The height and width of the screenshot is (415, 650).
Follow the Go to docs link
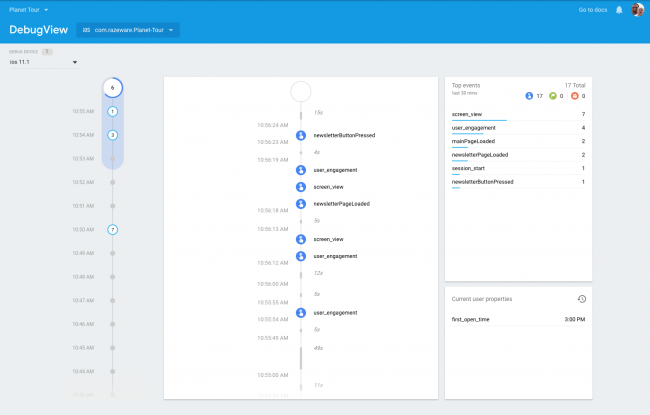[593, 10]
